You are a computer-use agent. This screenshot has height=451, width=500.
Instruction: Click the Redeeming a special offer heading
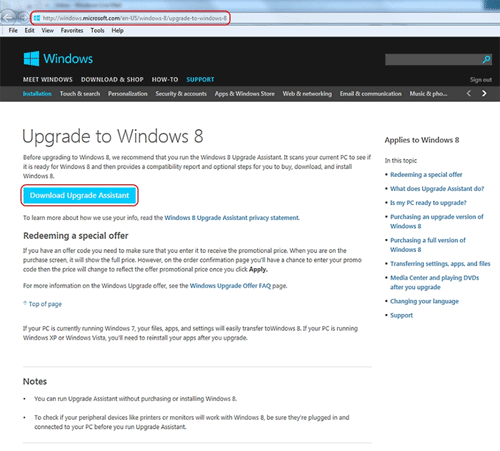[x=76, y=236]
